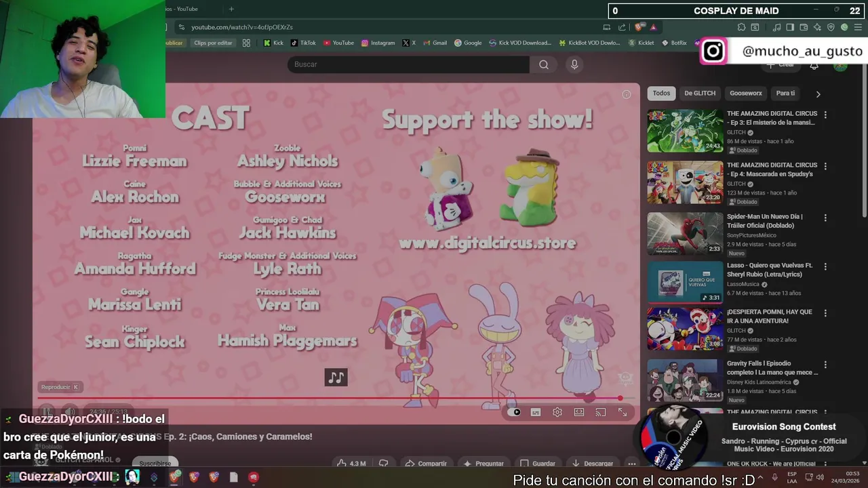The image size is (868, 488).
Task: Dislike the video
Action: (383, 464)
